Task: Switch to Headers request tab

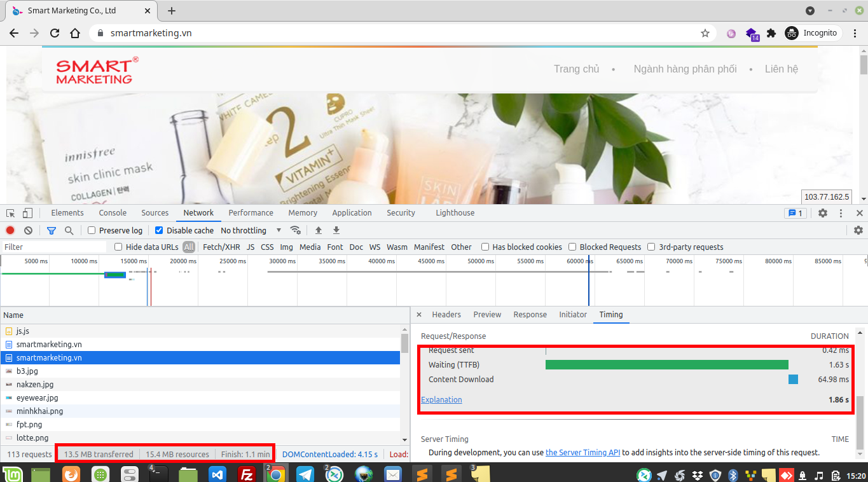Action: 446,315
